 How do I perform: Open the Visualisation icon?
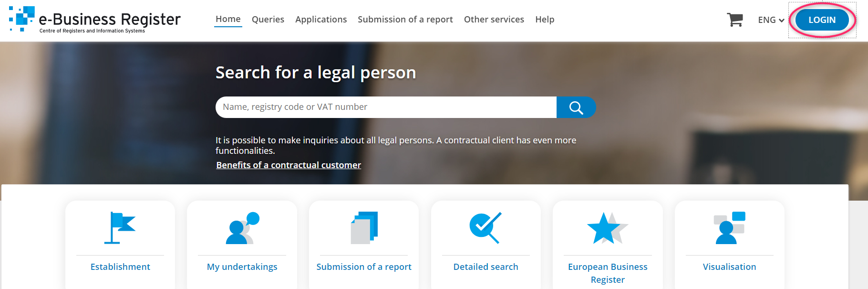pos(729,228)
